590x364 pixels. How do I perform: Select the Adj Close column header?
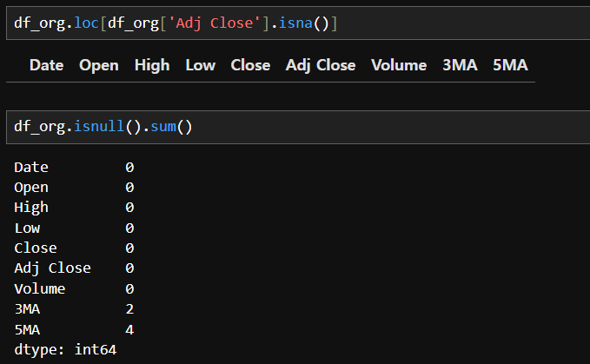(x=321, y=65)
